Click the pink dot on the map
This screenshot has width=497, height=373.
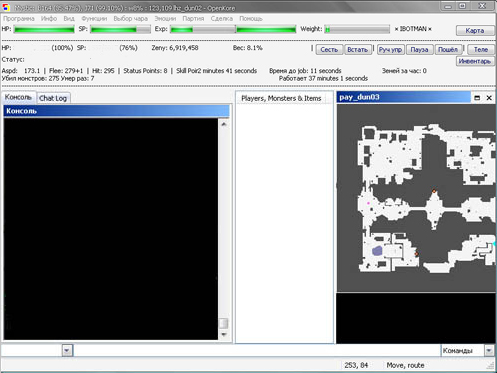368,203
